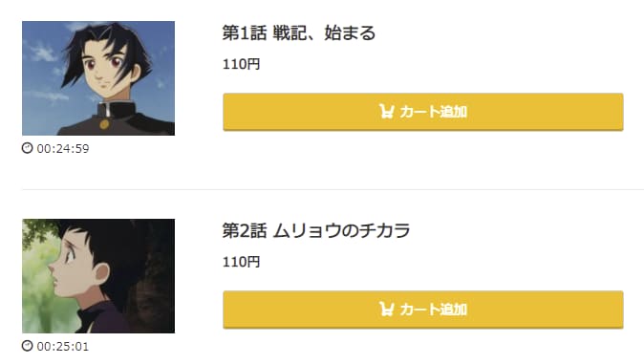
Task: Add episode 1 to cart
Action: pyautogui.click(x=423, y=112)
